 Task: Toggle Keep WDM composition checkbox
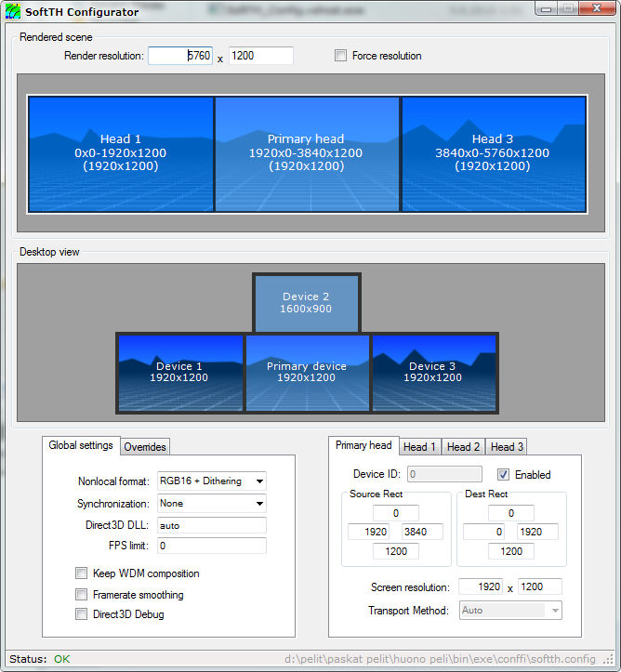click(81, 573)
